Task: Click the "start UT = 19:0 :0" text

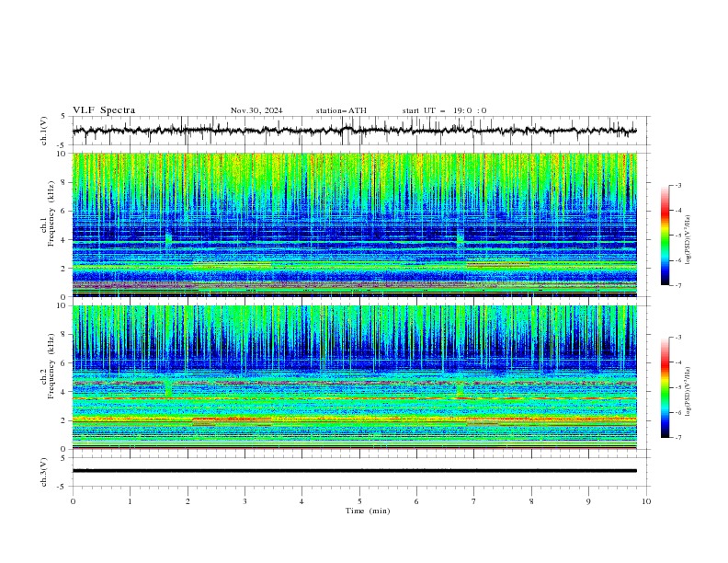Action: pos(444,110)
